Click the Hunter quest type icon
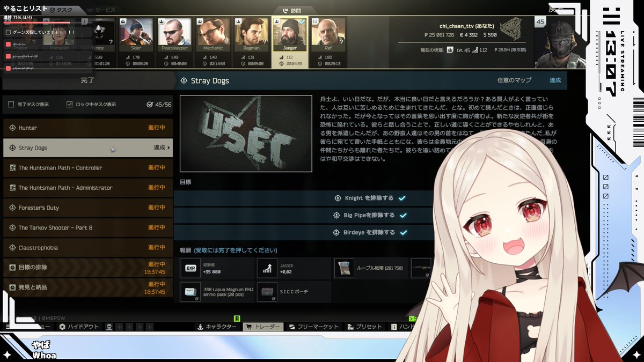Image resolution: width=644 pixels, height=362 pixels. click(12, 128)
